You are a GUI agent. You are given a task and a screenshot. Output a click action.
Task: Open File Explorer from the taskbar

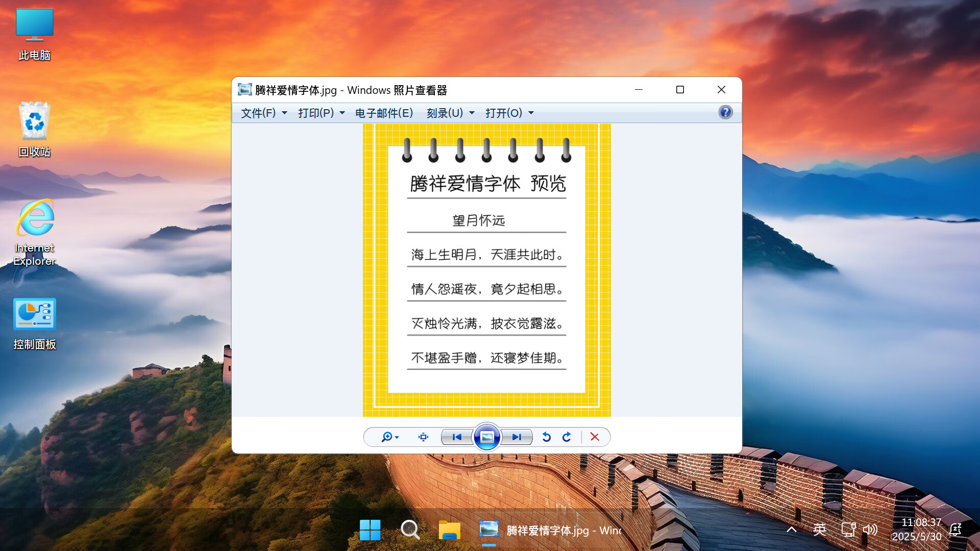[x=449, y=530]
